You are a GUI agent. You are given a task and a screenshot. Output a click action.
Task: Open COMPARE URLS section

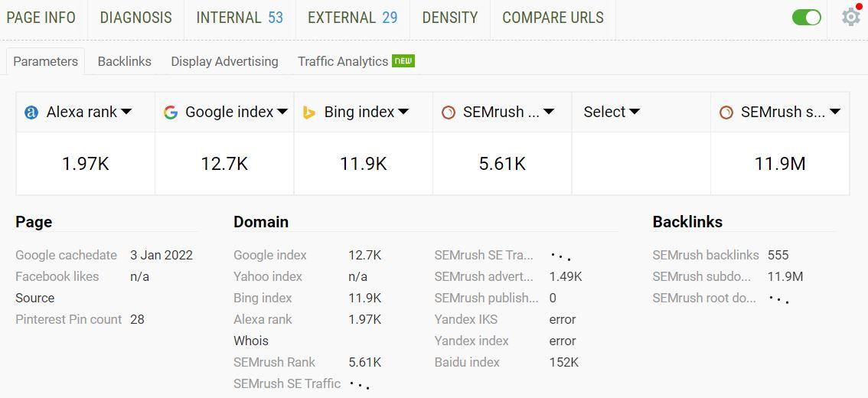553,18
